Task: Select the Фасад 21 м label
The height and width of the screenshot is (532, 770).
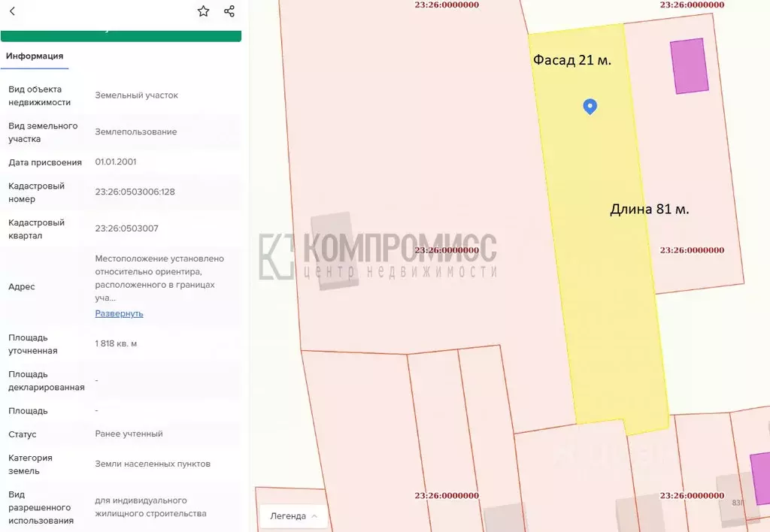Action: coord(571,59)
